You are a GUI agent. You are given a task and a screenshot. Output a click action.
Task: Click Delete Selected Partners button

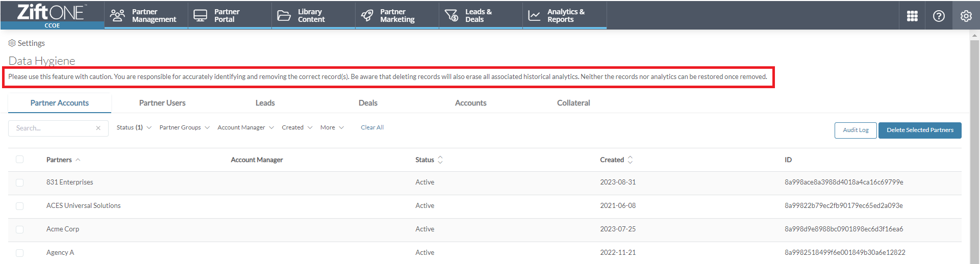[920, 130]
